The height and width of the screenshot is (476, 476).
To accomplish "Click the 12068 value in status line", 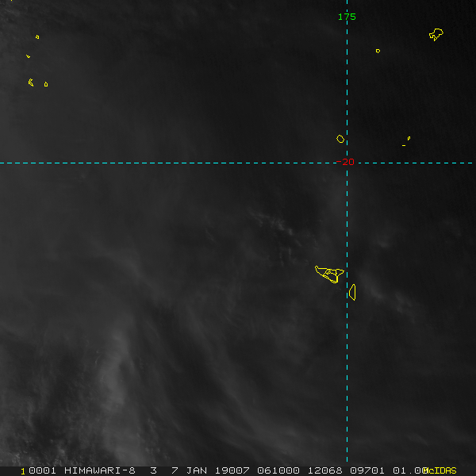I will point(324,470).
